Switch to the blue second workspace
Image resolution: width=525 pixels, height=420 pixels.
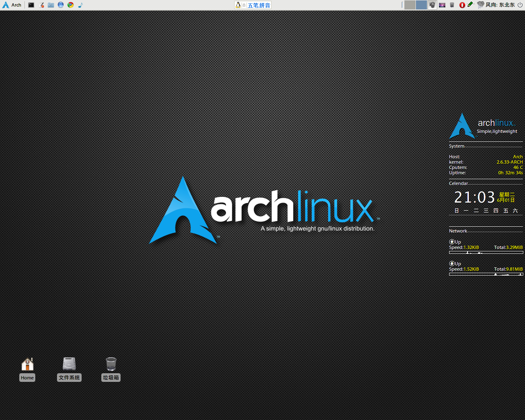421,5
